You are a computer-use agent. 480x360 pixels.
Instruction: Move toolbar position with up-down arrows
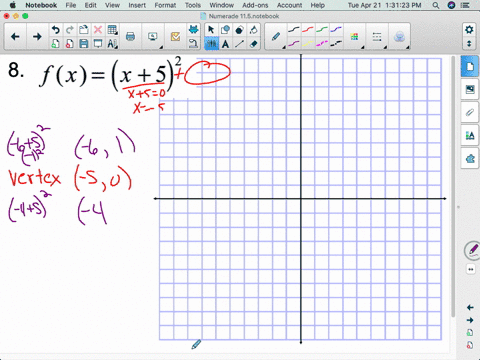(x=469, y=44)
